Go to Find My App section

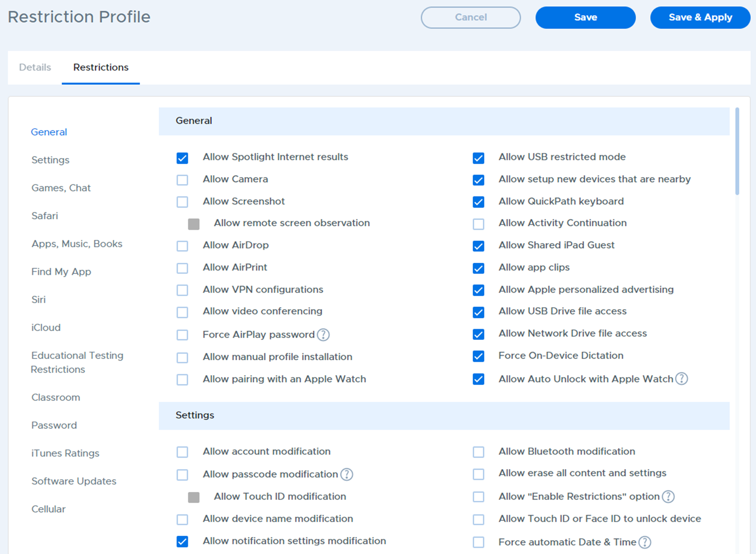click(61, 272)
